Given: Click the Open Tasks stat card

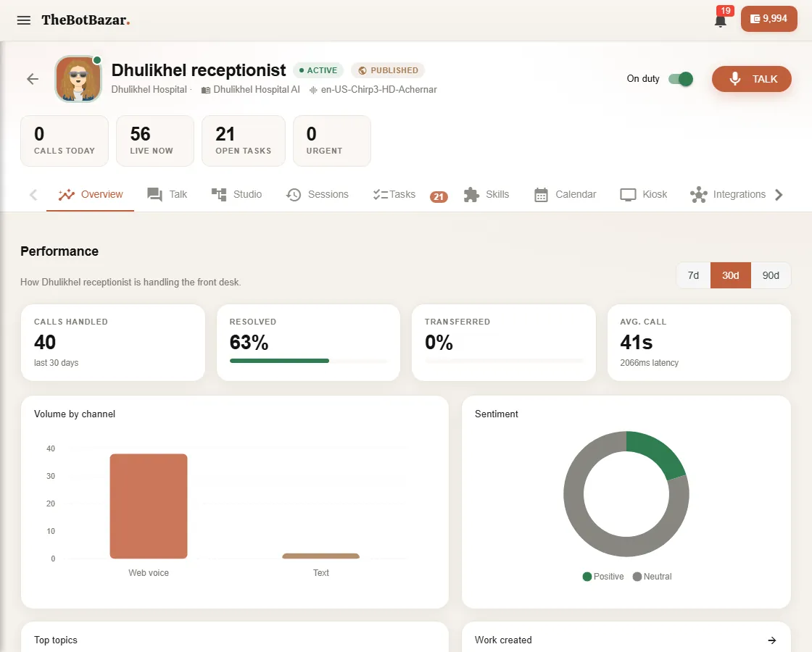Looking at the screenshot, I should tap(244, 141).
